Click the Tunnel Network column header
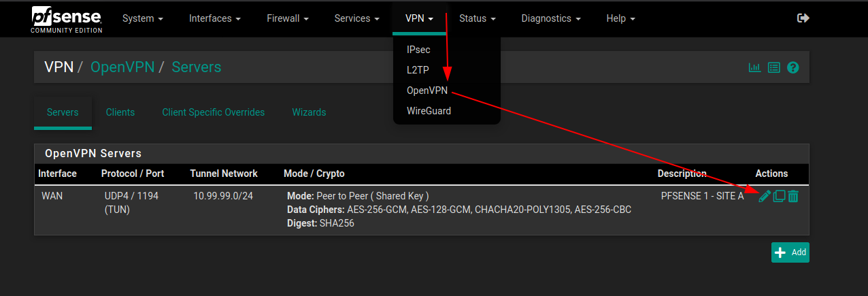 tap(224, 174)
